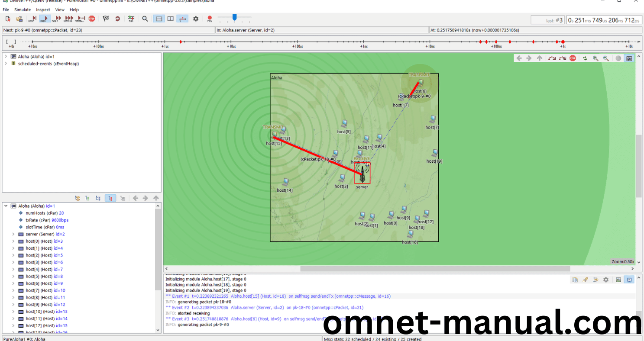This screenshot has width=644, height=341.
Task: Click the object inspector table view icon
Action: pos(123,198)
